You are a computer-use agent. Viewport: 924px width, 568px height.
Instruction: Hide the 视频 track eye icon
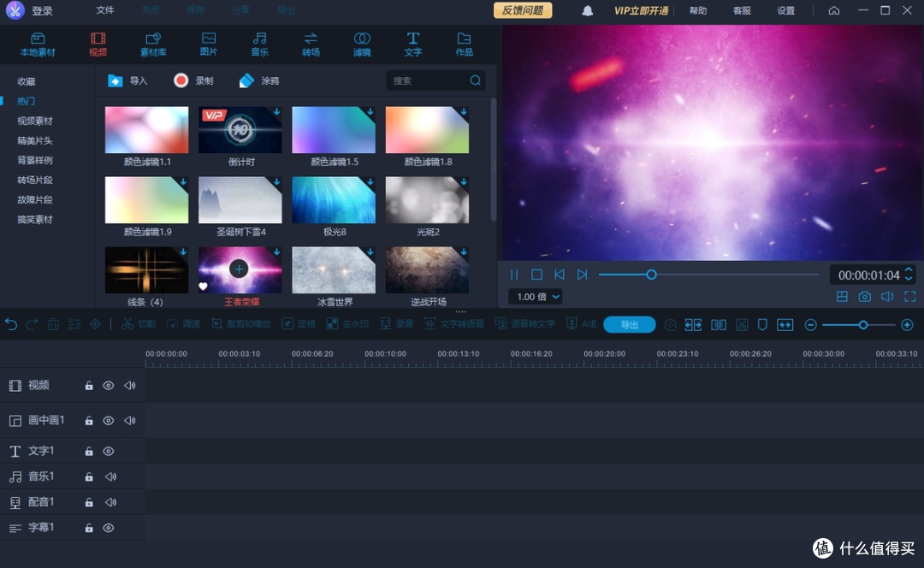point(109,386)
